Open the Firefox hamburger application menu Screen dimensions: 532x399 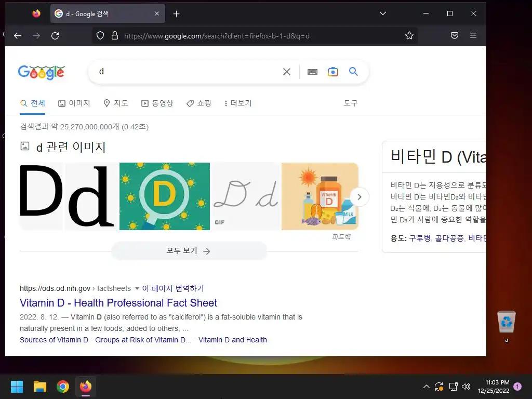[473, 35]
